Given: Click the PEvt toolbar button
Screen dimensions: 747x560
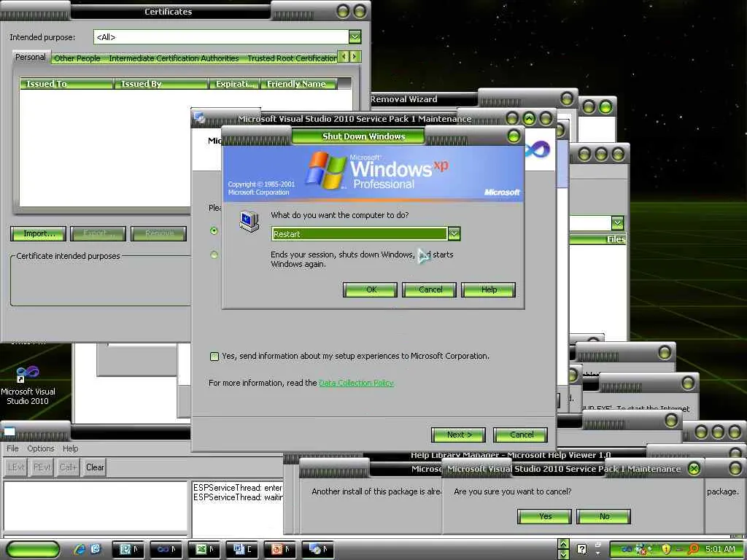Looking at the screenshot, I should [42, 467].
